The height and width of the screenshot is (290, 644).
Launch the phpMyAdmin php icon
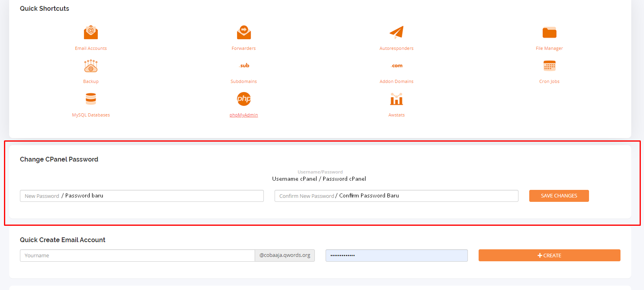tap(243, 99)
